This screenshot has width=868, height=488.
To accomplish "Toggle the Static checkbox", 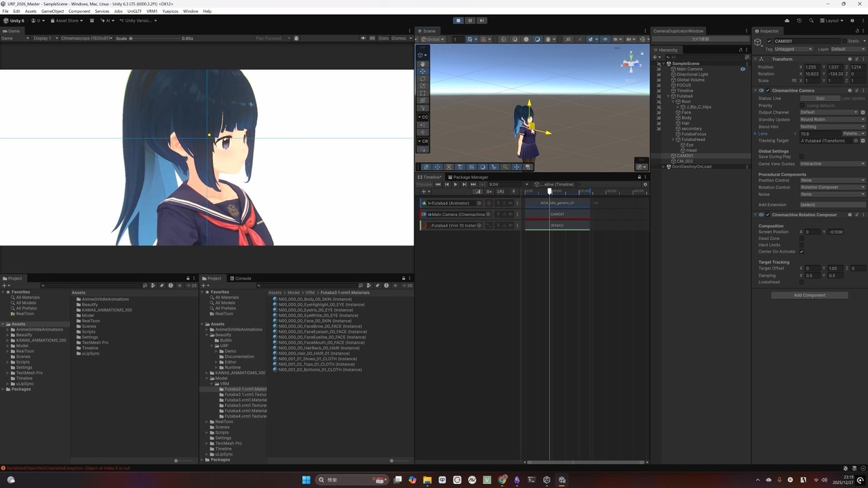I will (x=843, y=41).
